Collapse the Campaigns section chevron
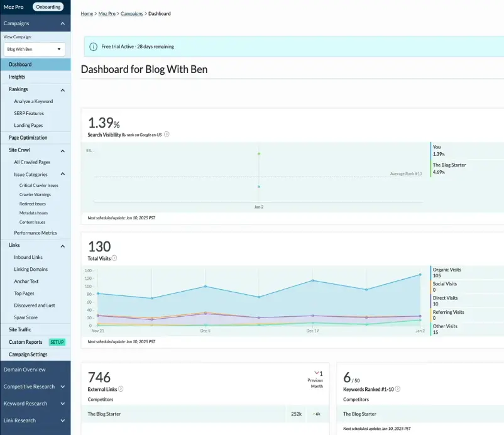This screenshot has width=504, height=435. (63, 23)
